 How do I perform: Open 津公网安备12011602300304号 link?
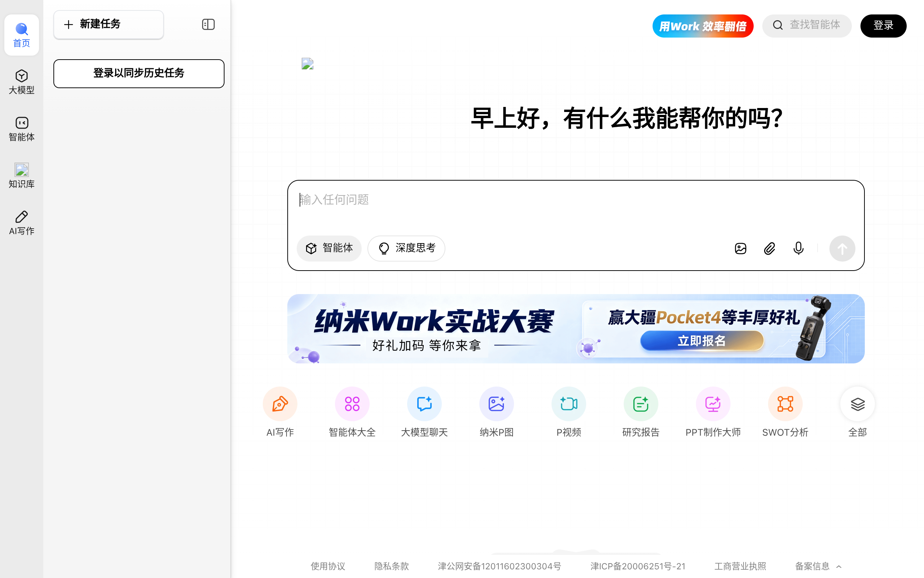tap(500, 566)
